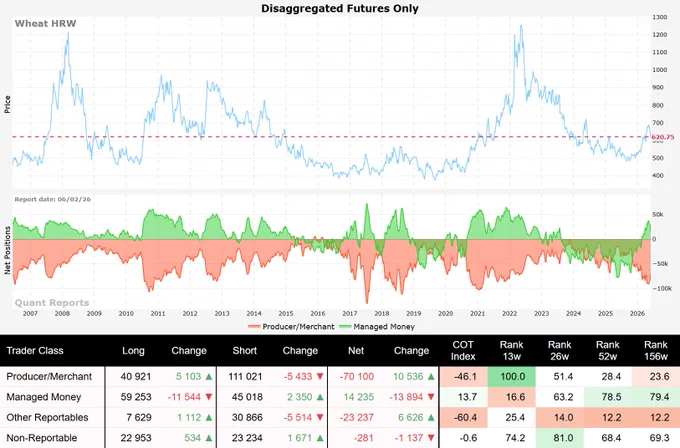
Task: Click the net change value -13 894
Action: tap(407, 397)
